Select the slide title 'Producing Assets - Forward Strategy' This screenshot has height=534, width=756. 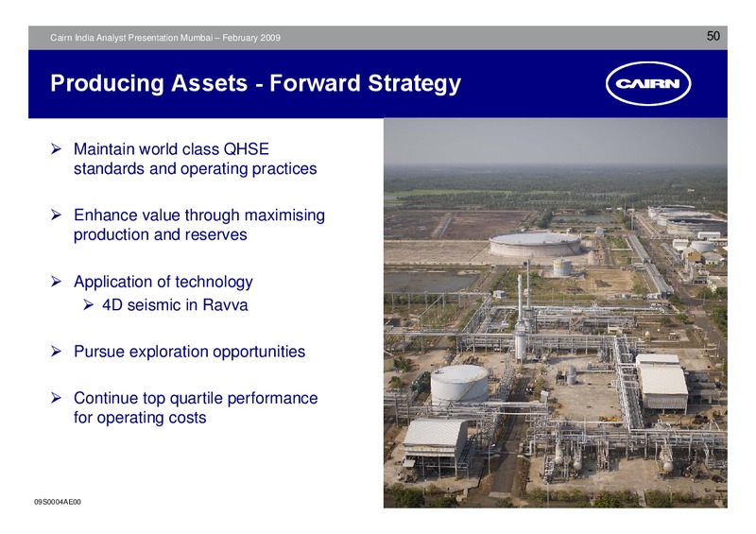coord(255,83)
